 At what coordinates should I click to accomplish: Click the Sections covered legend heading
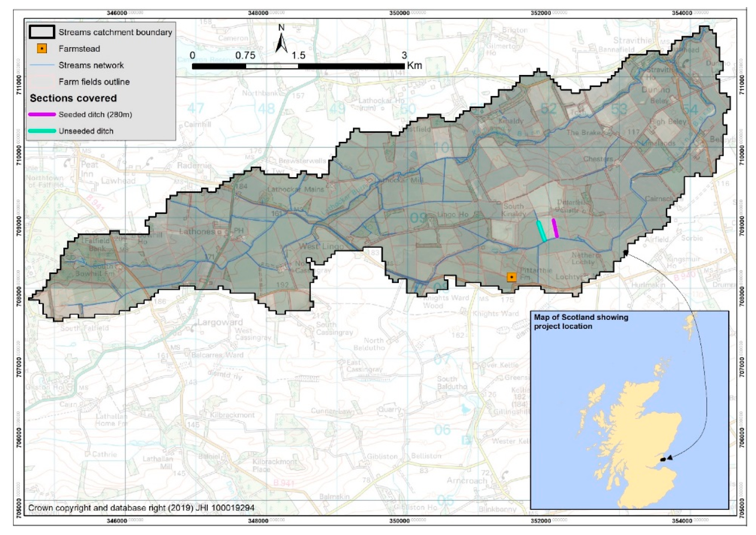click(73, 98)
